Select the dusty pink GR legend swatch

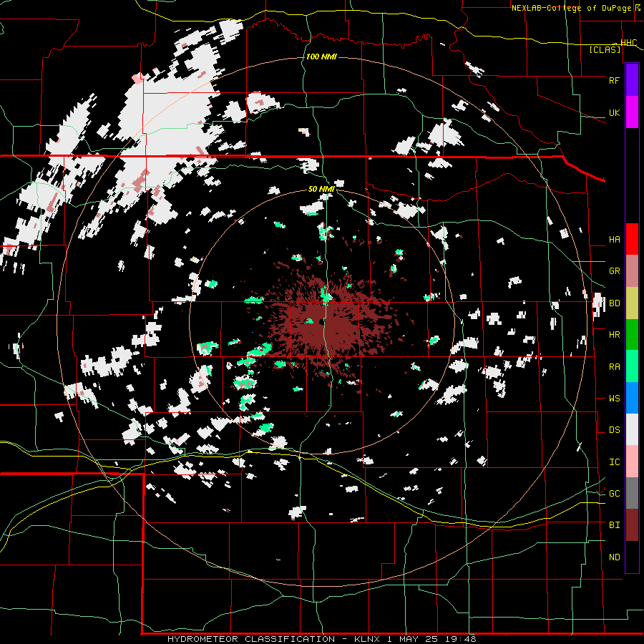(632, 271)
